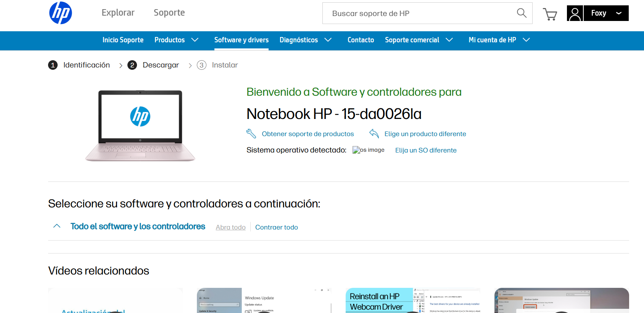
Task: Click the Identificación step label
Action: (x=87, y=65)
